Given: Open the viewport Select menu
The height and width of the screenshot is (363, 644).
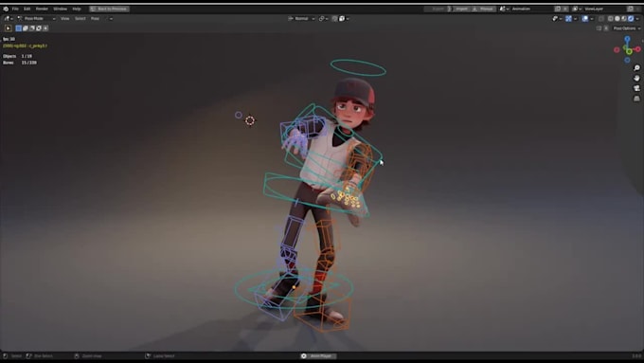Looking at the screenshot, I should pos(80,19).
